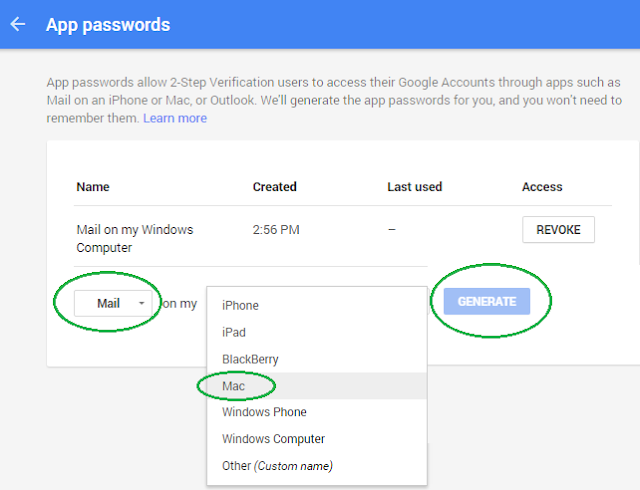This screenshot has width=640, height=490.
Task: Click the Name column header
Action: click(93, 187)
